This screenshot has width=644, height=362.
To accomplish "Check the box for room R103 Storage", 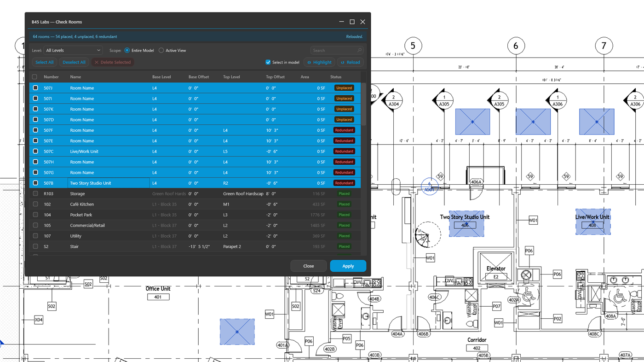I will 35,194.
